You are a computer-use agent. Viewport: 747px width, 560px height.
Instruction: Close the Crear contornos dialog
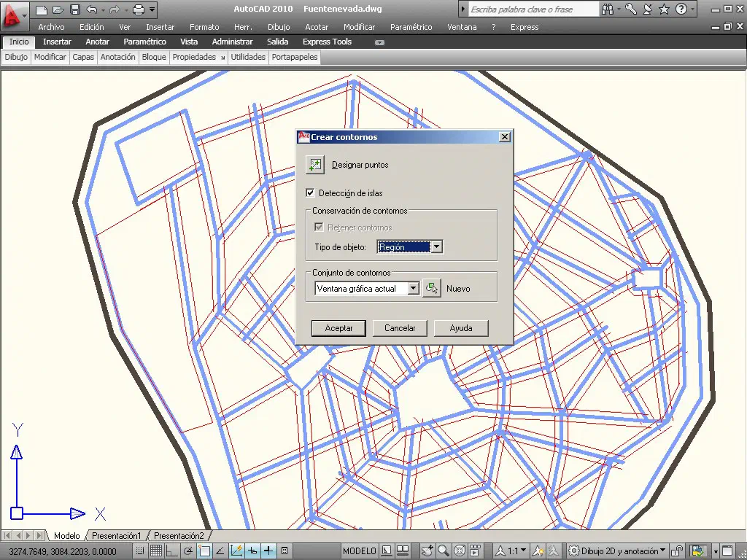click(505, 137)
